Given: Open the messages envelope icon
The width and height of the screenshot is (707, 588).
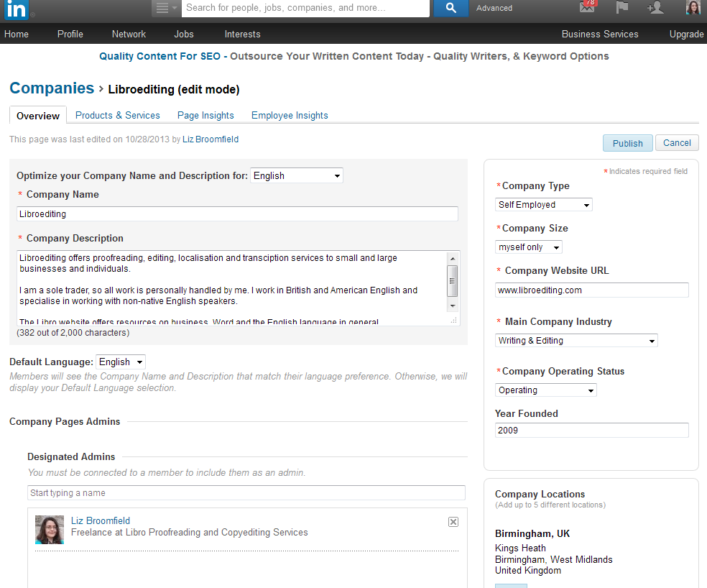Looking at the screenshot, I should coord(587,7).
